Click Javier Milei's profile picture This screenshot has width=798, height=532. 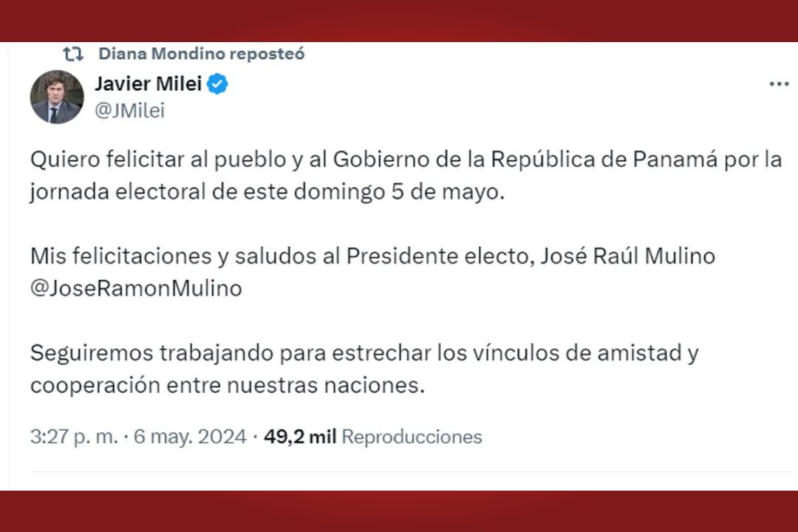click(x=57, y=97)
